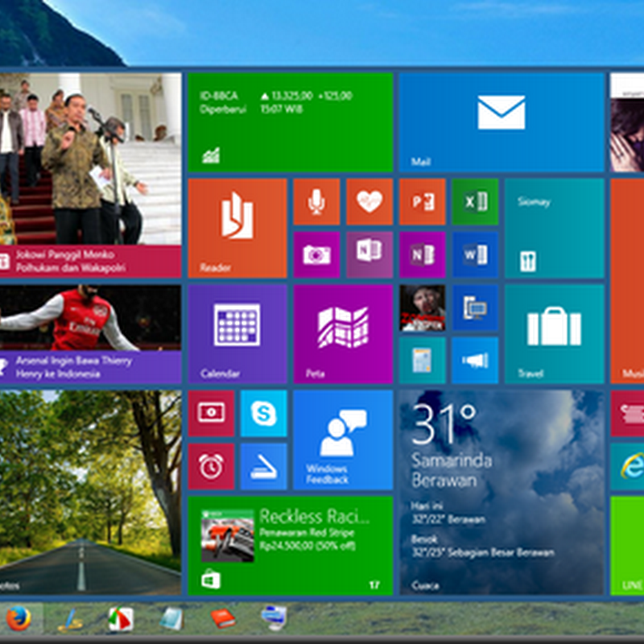Open Weather tile showing 31° Samarinda
The width and height of the screenshot is (644, 644).
tap(501, 493)
